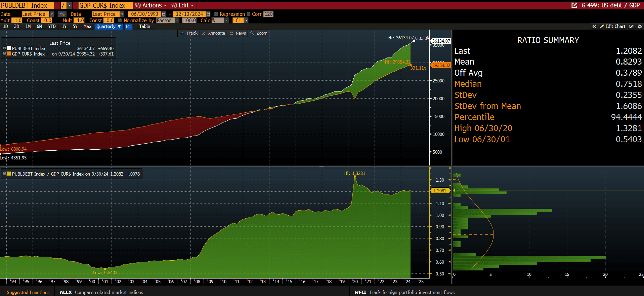This screenshot has height=296, width=644.
Task: Open the 96) Actions menu
Action: pos(151,5)
